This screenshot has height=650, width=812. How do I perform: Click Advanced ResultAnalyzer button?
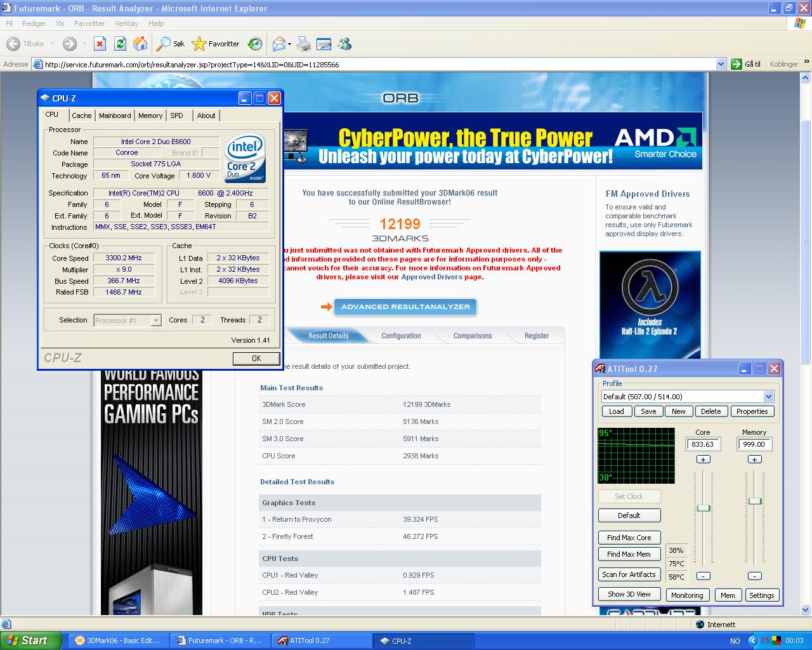click(x=405, y=307)
